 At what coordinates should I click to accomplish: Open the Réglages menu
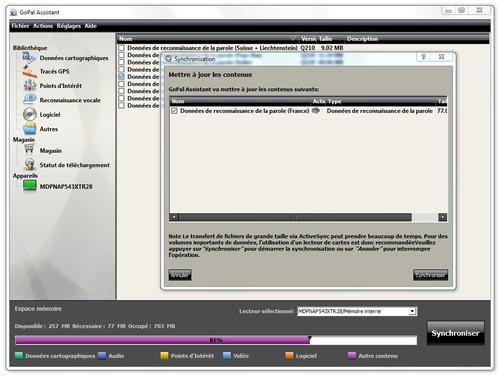[69, 26]
